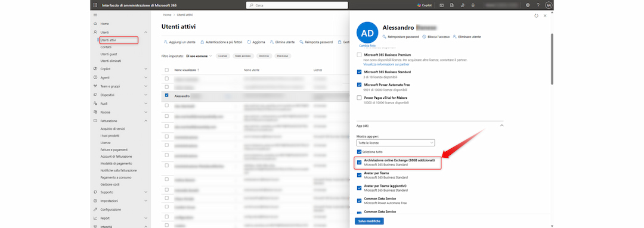
Task: Click Blocca l'accesso in user panel
Action: coord(435,36)
